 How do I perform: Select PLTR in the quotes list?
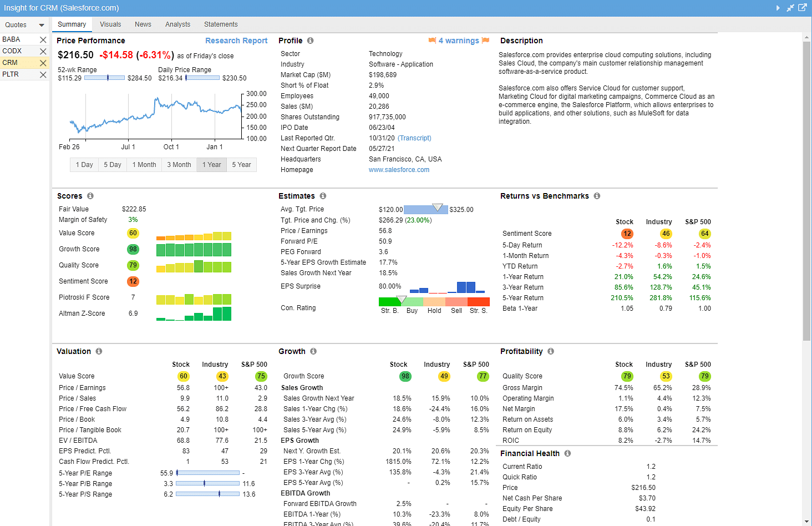click(11, 74)
